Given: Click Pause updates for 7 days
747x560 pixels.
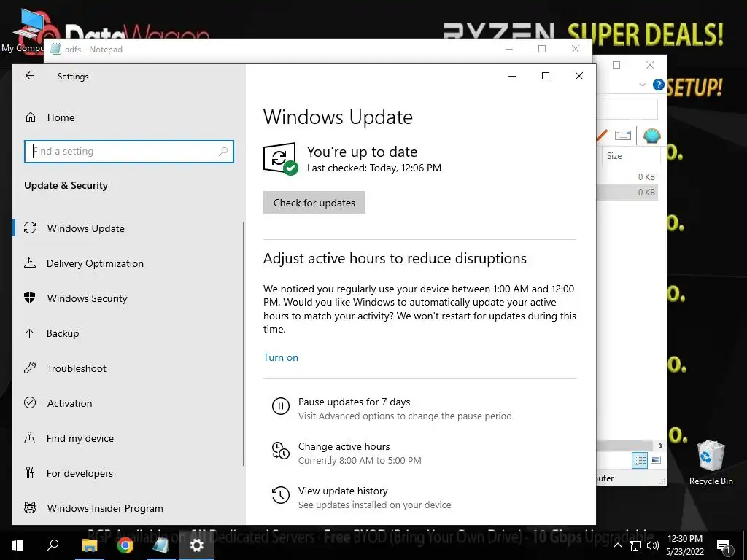Looking at the screenshot, I should pyautogui.click(x=354, y=402).
